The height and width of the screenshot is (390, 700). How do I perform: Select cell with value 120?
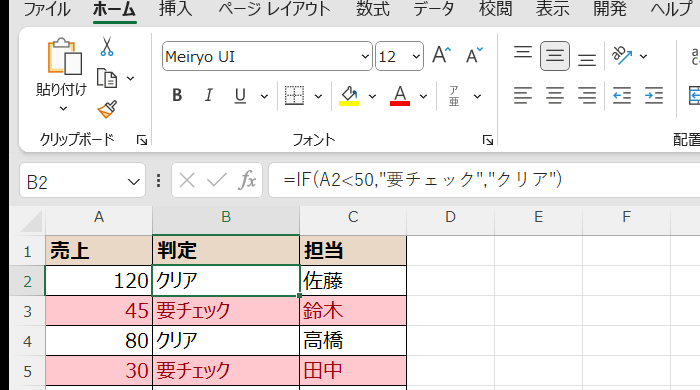tap(99, 281)
